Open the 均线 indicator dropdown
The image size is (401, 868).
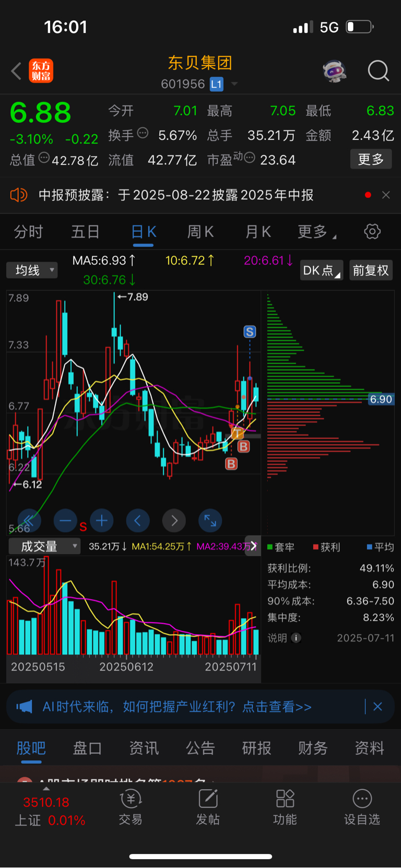point(32,270)
